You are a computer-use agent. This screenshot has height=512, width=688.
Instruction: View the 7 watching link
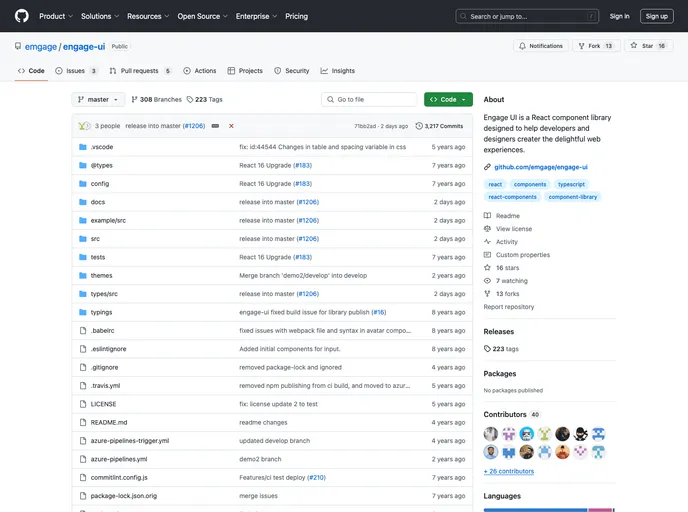click(x=505, y=281)
